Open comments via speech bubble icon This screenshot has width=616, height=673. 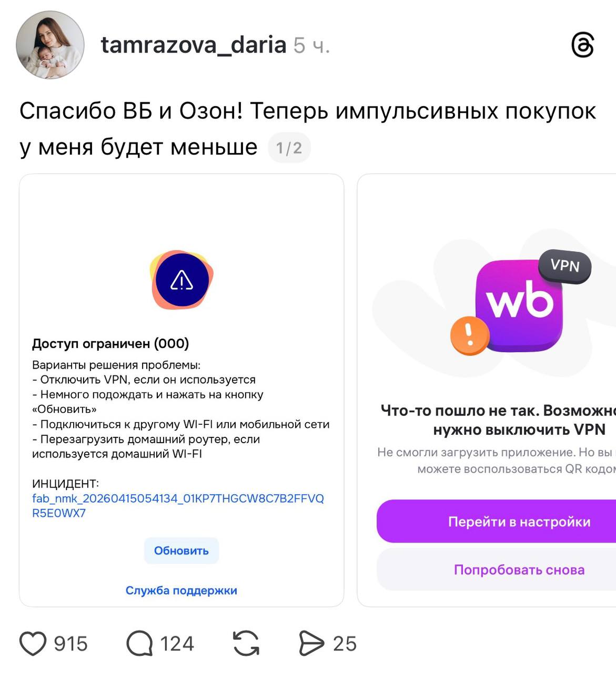[139, 643]
